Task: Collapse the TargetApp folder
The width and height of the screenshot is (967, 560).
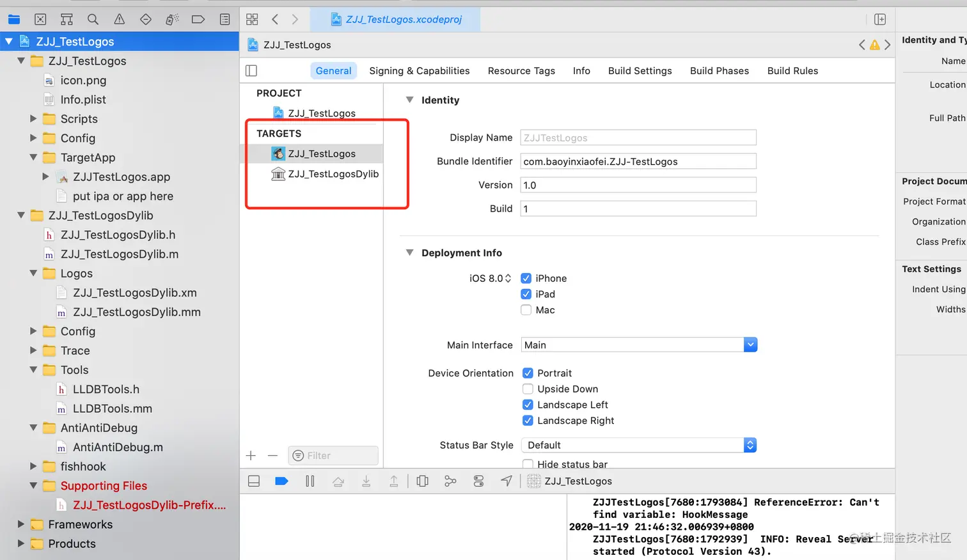Action: (x=33, y=157)
